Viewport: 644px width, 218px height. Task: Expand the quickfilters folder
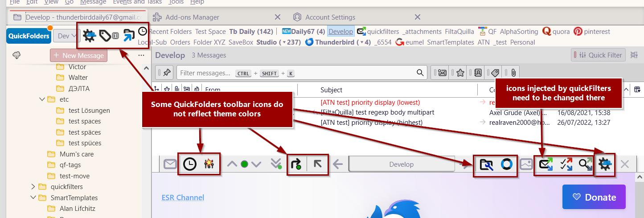33,187
